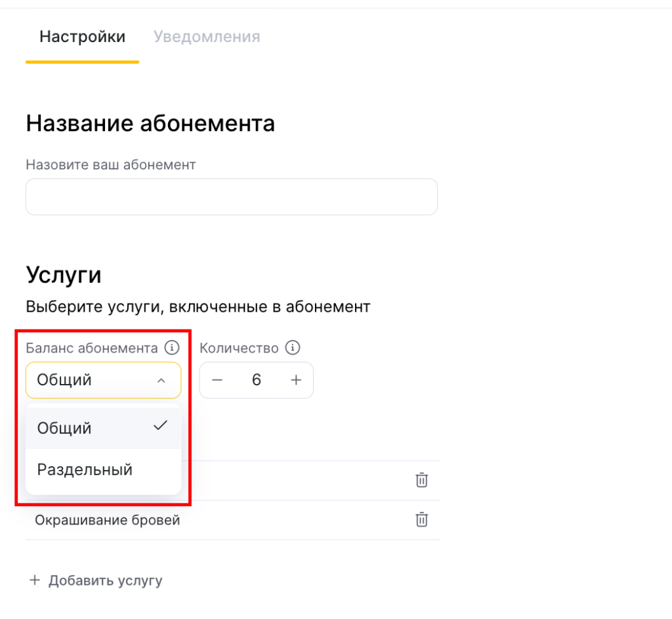Click the checkmark next to Общий option
Image resolution: width=672 pixels, height=619 pixels.
160,427
